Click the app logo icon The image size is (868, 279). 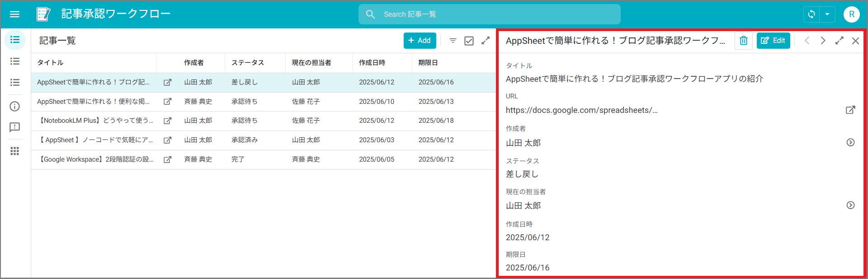click(43, 14)
